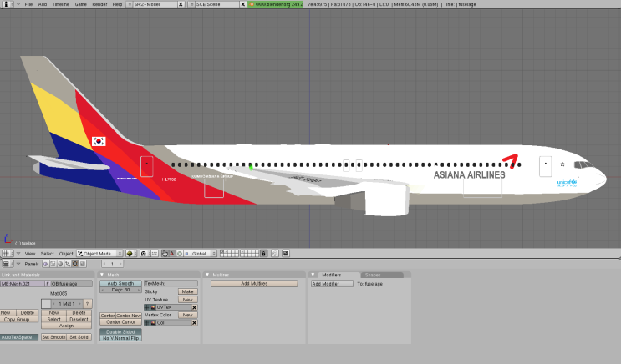Collapse the buttons header arrow beside Panels
Screen dimensions: 621x364
point(18,264)
